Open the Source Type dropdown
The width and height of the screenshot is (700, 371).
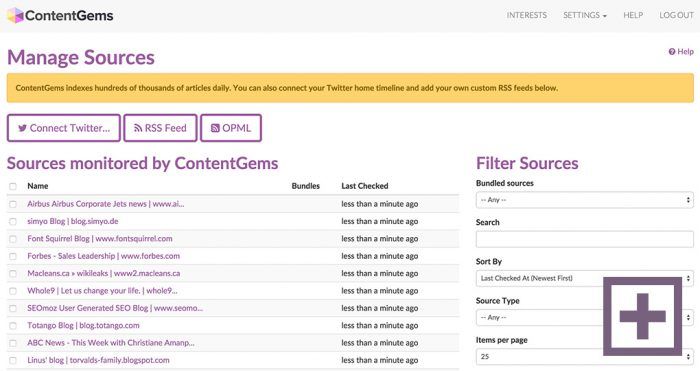coord(585,317)
